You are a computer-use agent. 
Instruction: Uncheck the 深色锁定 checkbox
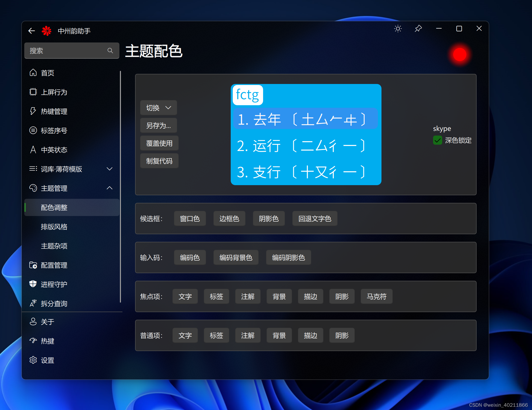(437, 140)
